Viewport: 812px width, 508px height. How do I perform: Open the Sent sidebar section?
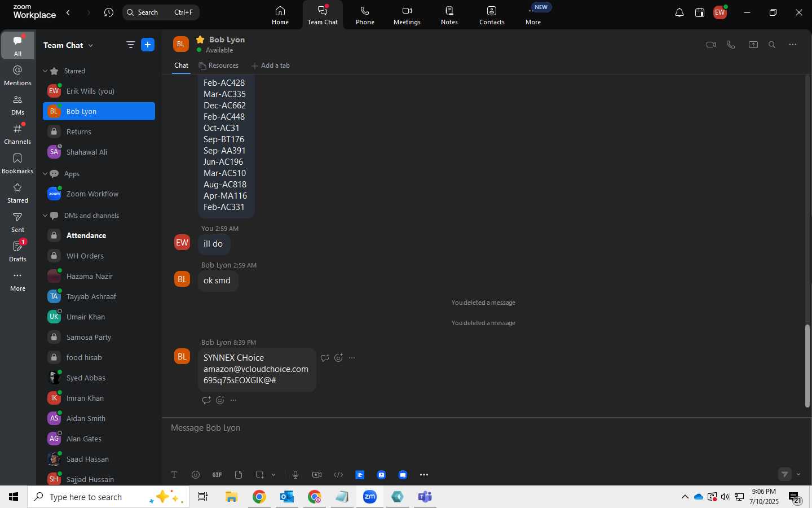coord(17,222)
